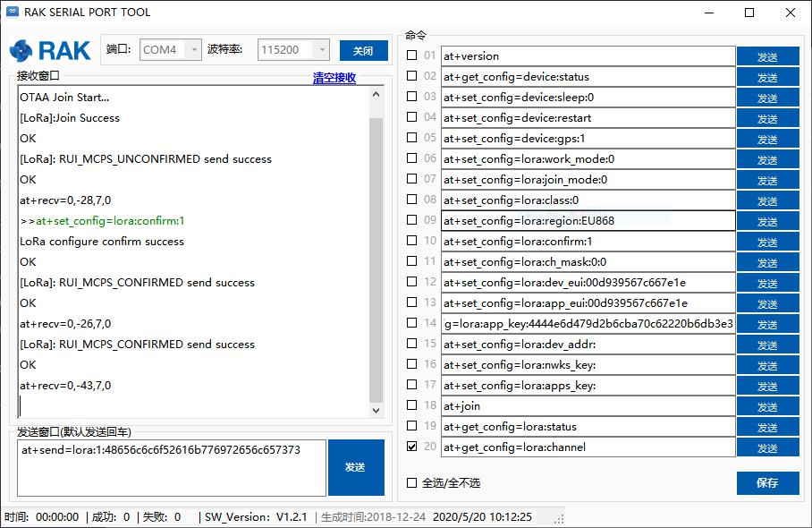Click the 保存 button
Screen dimensions: 812x528
767,483
